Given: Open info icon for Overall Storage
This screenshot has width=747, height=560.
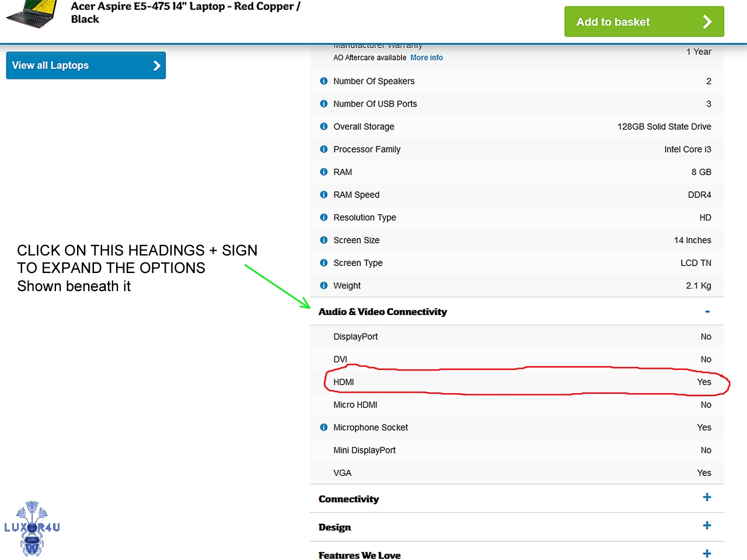Looking at the screenshot, I should coord(324,127).
